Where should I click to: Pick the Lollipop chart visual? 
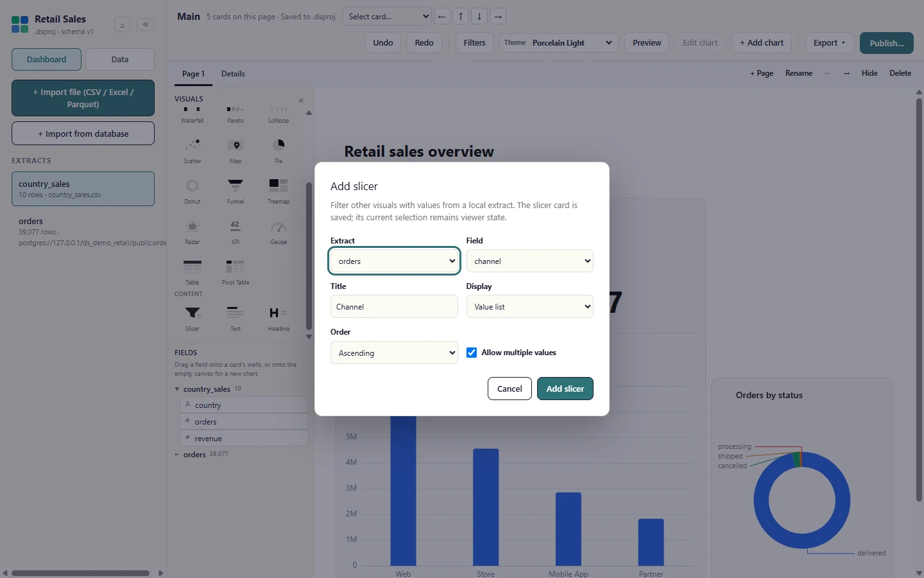pyautogui.click(x=278, y=114)
